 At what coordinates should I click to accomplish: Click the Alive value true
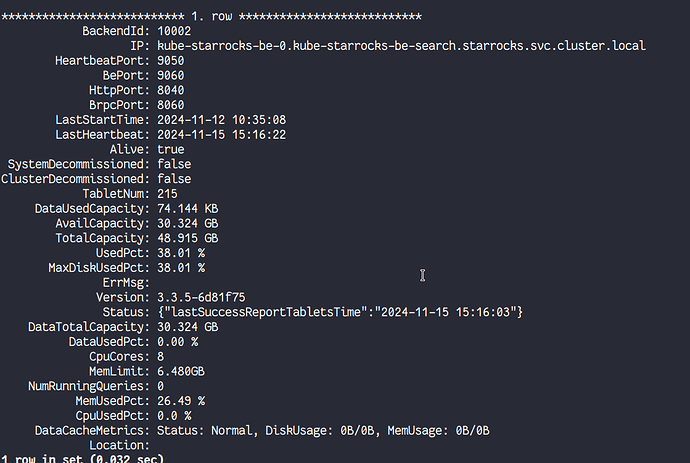(x=170, y=150)
